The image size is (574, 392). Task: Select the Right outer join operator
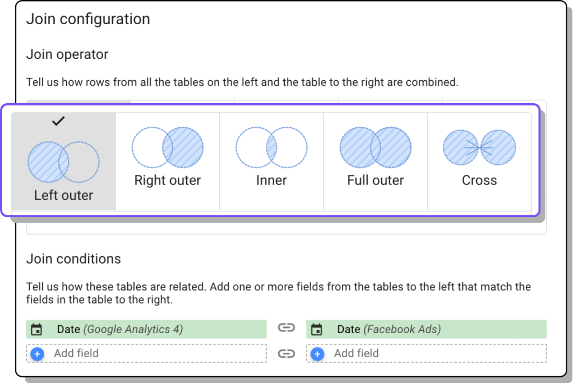click(x=167, y=160)
